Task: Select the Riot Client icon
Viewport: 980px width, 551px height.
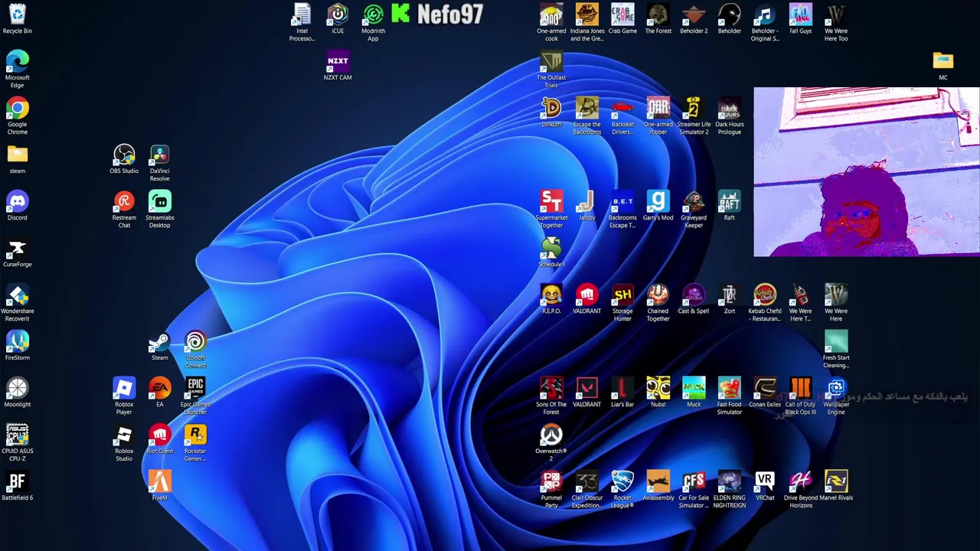Action: 159,439
